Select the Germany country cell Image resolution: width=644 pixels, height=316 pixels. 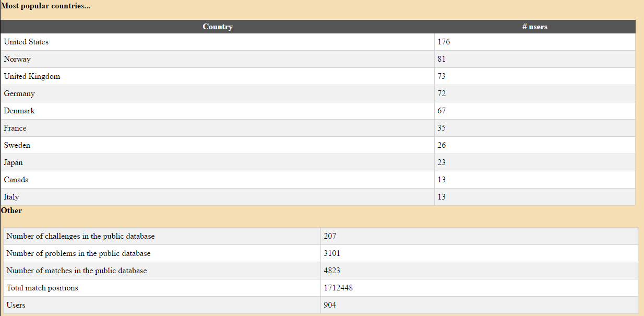218,93
